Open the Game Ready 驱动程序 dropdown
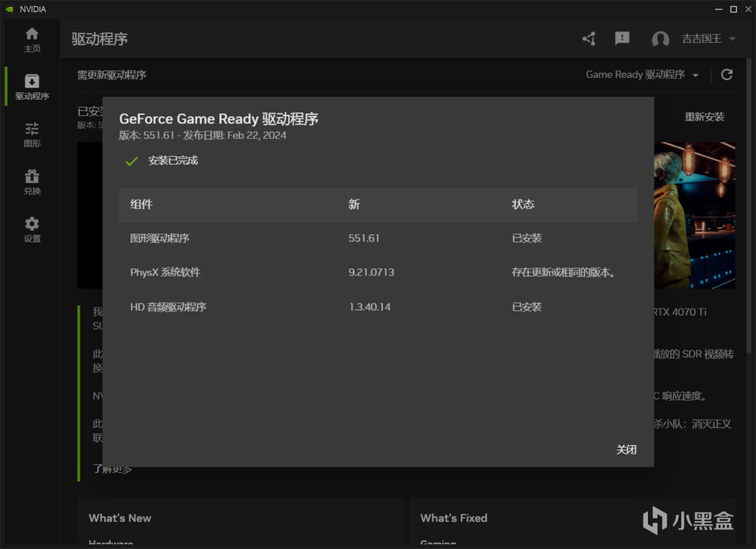This screenshot has width=756, height=549. click(x=642, y=74)
